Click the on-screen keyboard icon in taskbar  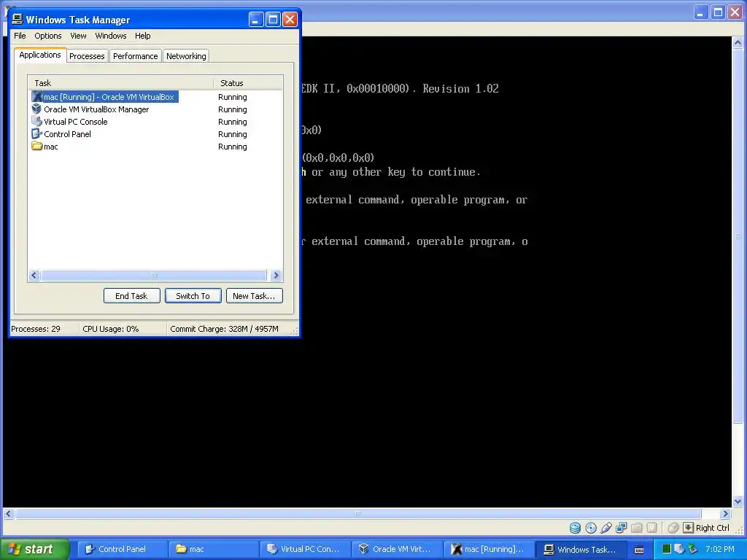click(639, 549)
